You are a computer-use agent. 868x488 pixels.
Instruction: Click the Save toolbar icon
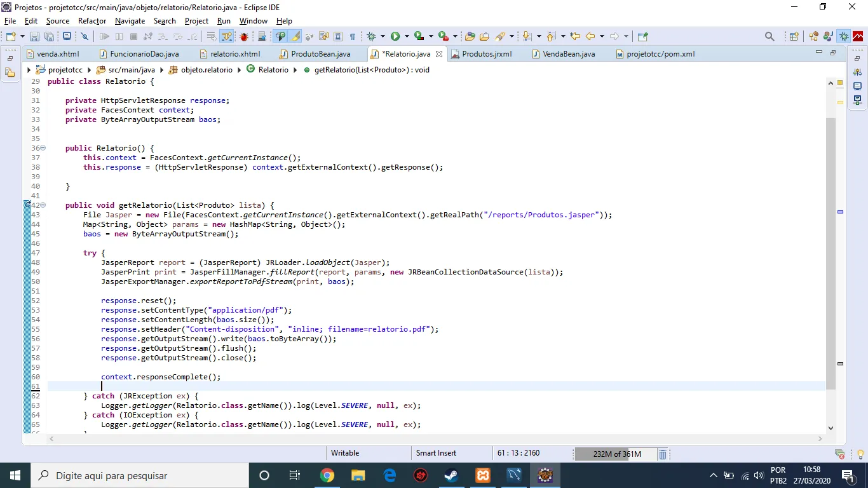[x=34, y=37]
